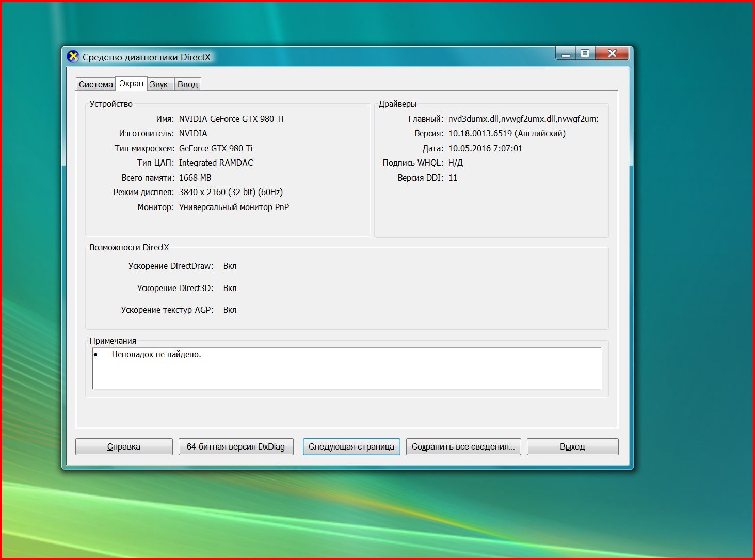Click the device name NVIDIA GeForce GTX 980 Ti

click(231, 119)
